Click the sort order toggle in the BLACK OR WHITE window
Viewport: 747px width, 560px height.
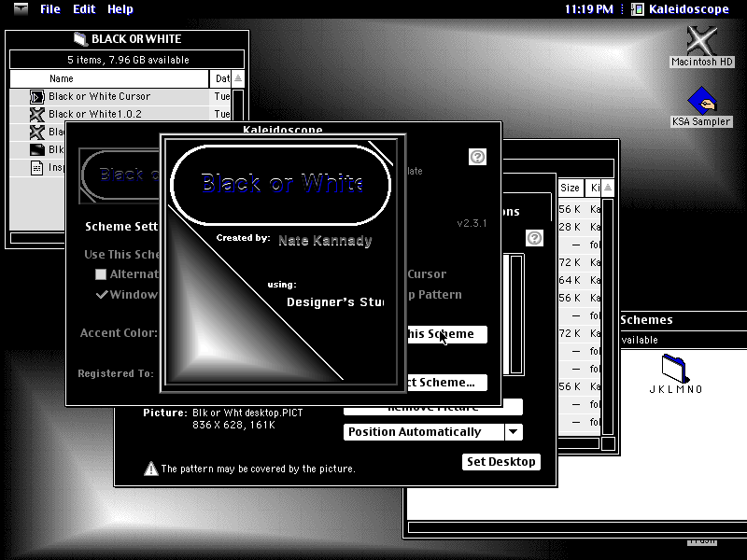[238, 78]
